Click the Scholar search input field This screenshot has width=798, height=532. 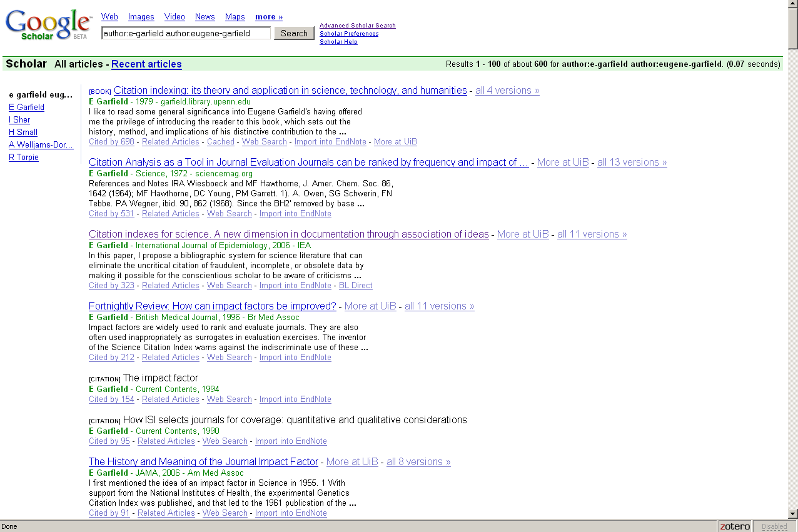click(x=186, y=33)
